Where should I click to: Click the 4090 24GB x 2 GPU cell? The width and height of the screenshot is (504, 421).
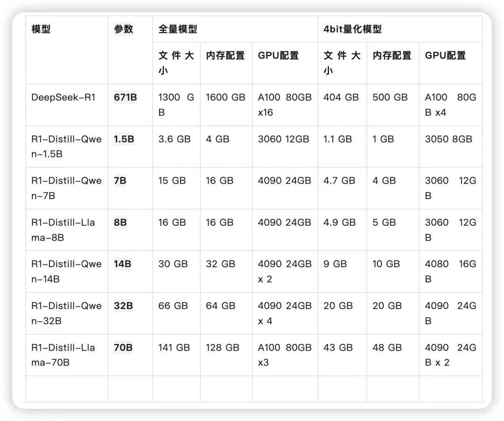tap(285, 271)
